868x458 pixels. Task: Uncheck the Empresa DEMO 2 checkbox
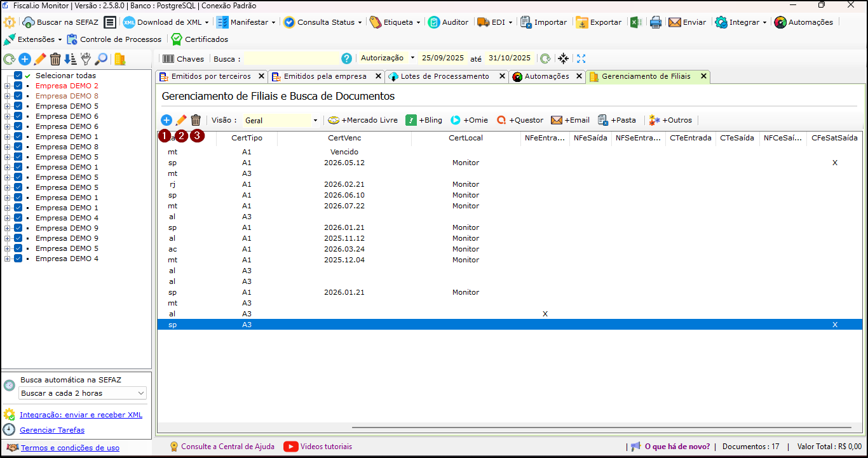(18, 86)
